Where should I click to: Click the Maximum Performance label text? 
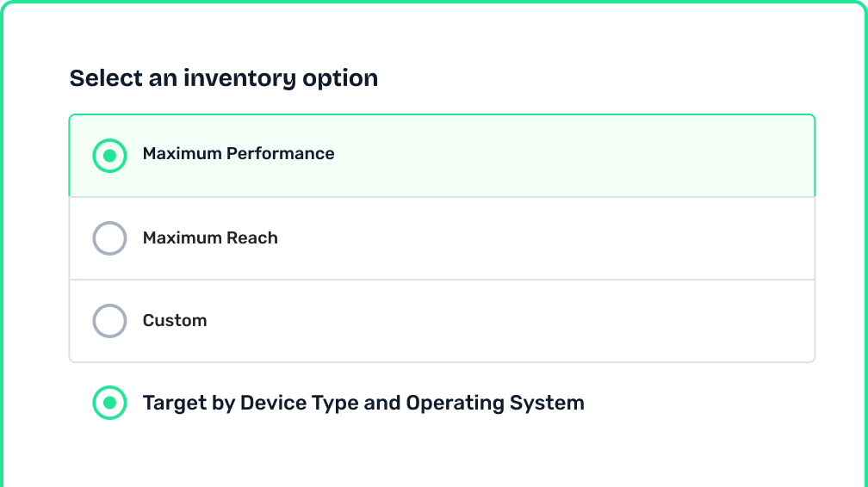coord(239,154)
